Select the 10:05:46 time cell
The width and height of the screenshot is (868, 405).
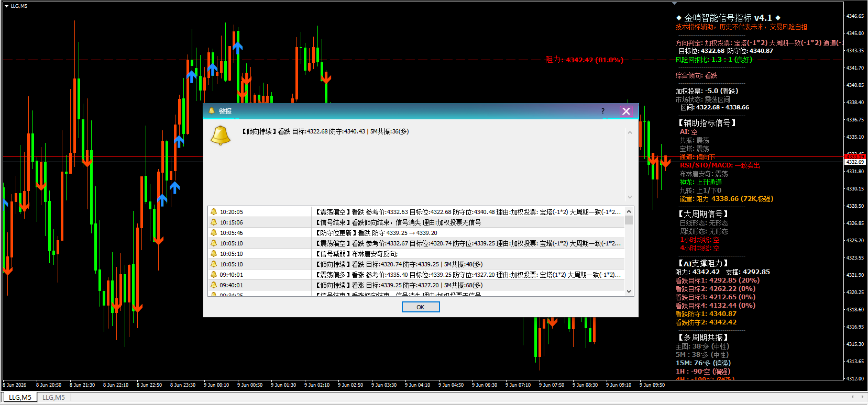pos(231,233)
